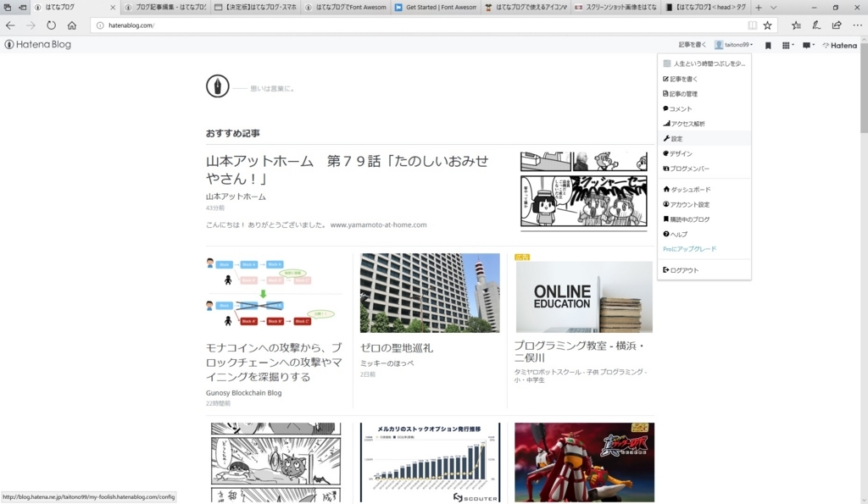Click the red robot figure thumbnail
The image size is (868, 504).
pyautogui.click(x=584, y=462)
